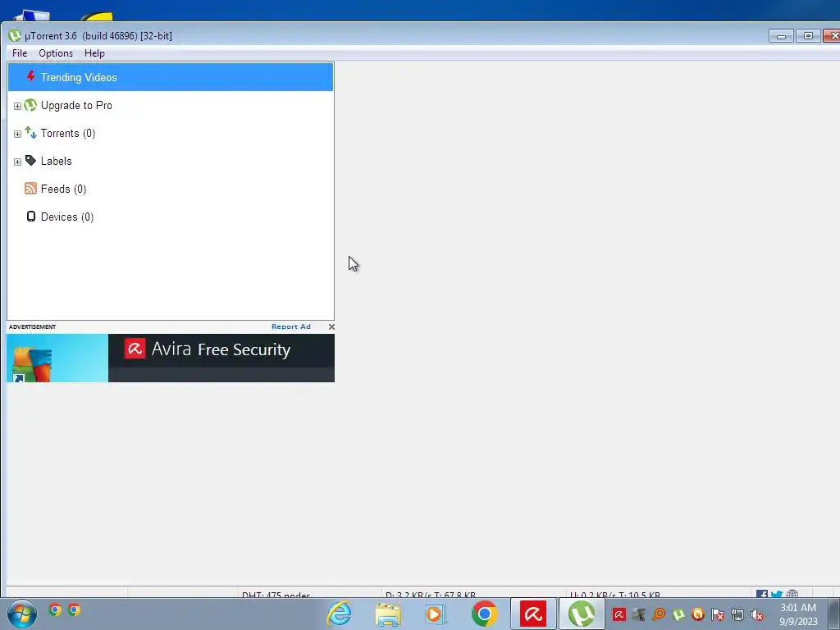The width and height of the screenshot is (840, 630).
Task: Open the Twitter icon in the status bar
Action: pos(777,594)
